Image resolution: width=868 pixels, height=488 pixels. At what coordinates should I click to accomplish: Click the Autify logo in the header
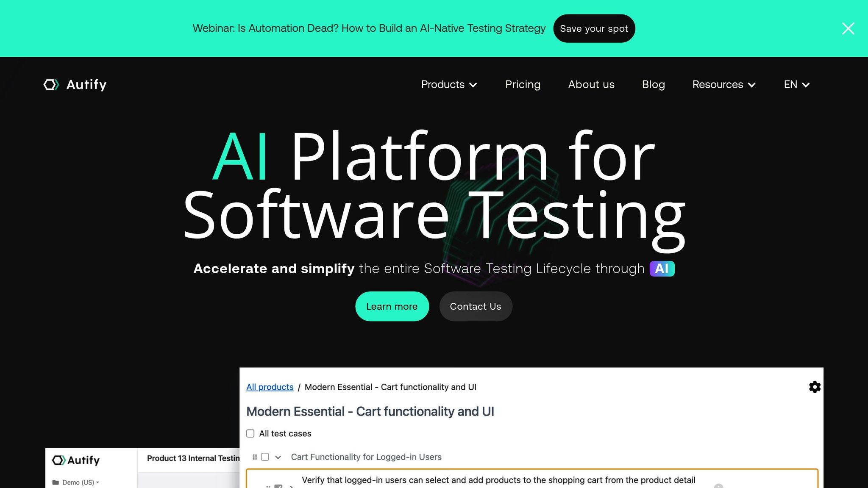75,84
